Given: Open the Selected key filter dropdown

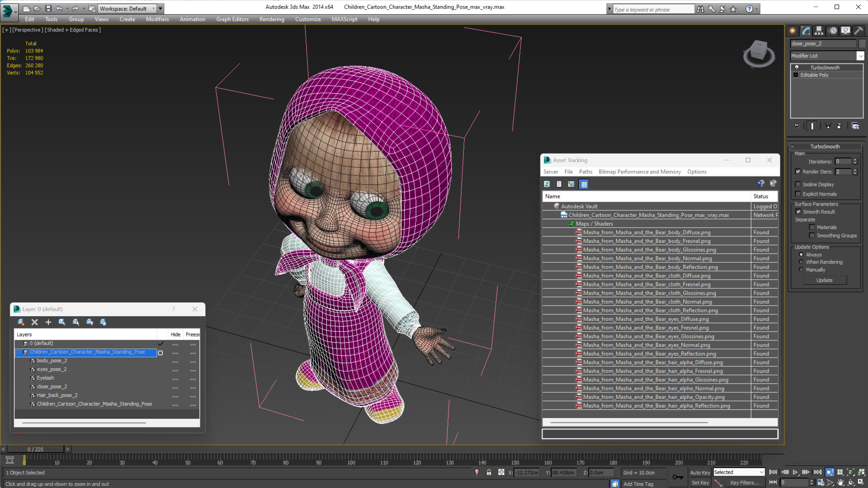Looking at the screenshot, I should pos(739,472).
